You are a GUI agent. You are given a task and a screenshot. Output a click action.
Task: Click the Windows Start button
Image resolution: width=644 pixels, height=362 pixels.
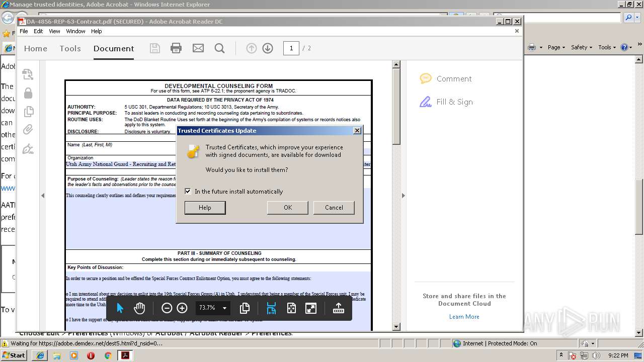pos(14,355)
